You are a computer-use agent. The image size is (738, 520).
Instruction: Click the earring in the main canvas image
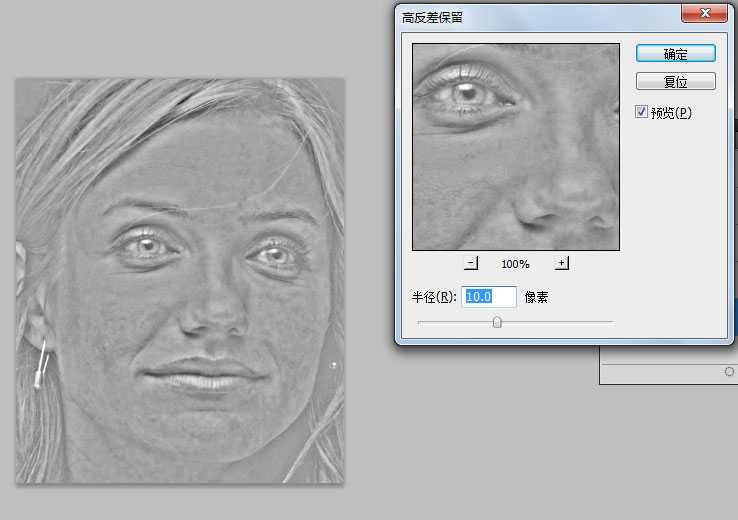(42, 363)
